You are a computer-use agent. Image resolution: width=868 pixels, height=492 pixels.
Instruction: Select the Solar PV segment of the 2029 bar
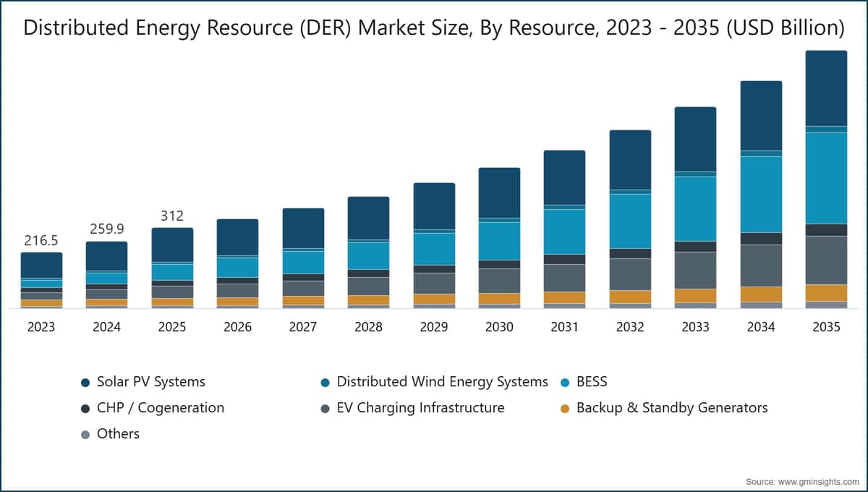tap(434, 206)
